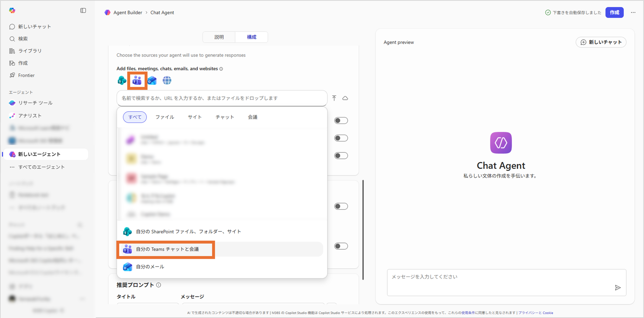Click the globe website source icon
The height and width of the screenshot is (318, 644).
pyautogui.click(x=167, y=80)
